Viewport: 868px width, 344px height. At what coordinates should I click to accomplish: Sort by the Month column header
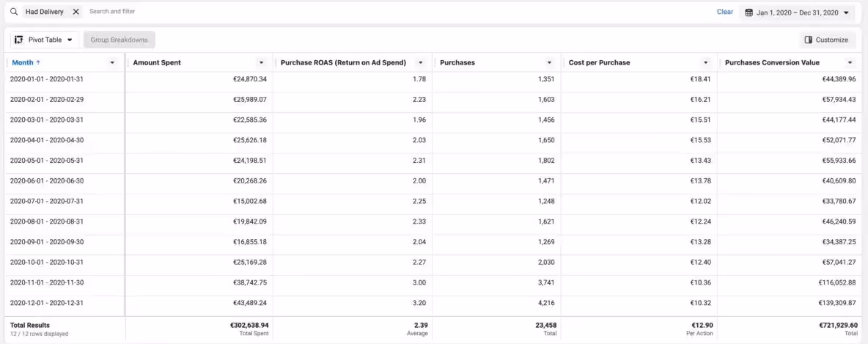(26, 62)
